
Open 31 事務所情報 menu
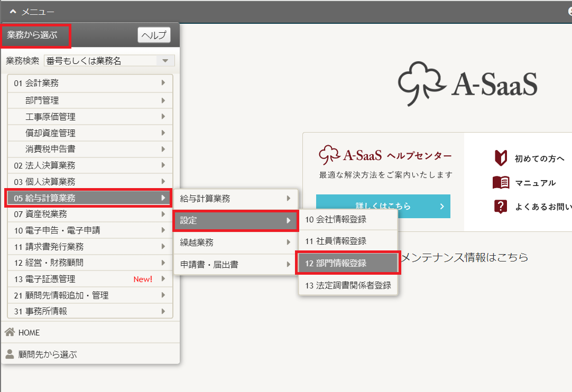90,311
